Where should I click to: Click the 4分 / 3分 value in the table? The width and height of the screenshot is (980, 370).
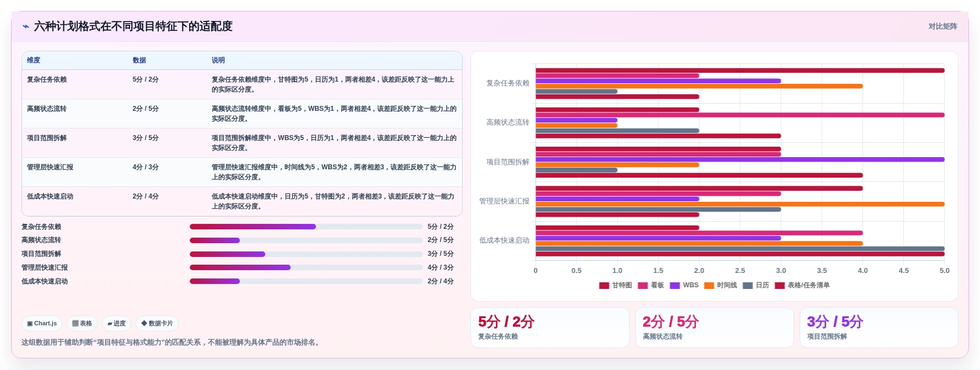pos(146,167)
